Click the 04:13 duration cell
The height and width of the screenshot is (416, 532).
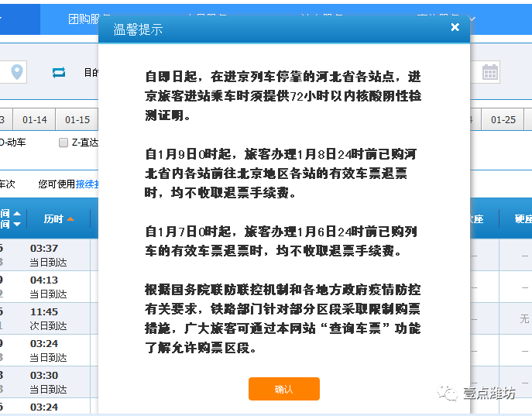point(44,280)
